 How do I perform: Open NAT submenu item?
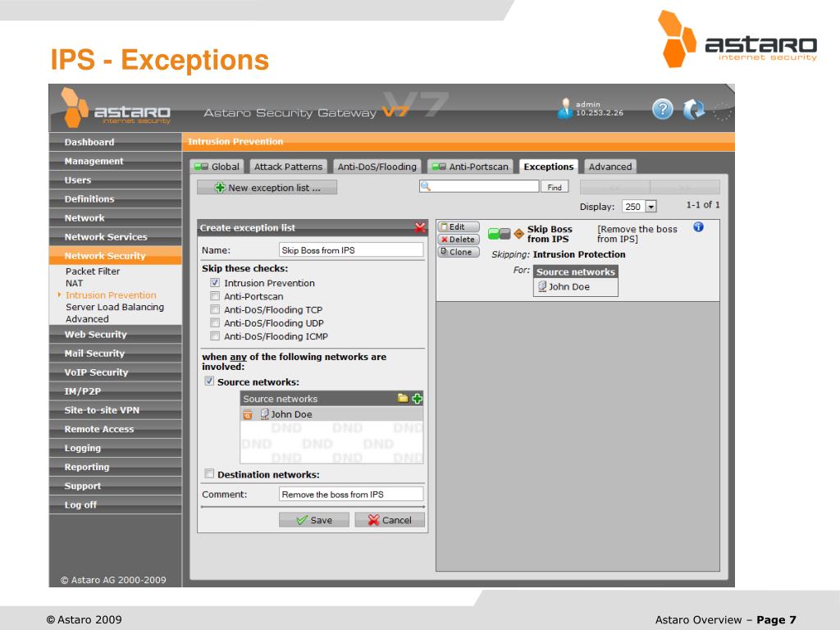point(74,283)
